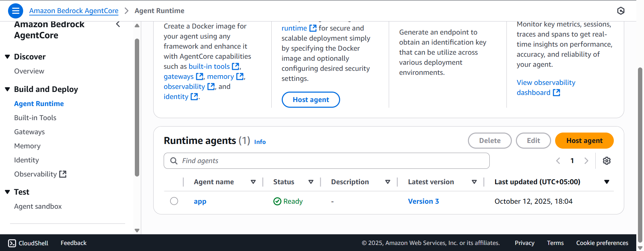
Task: Open Agent sandbox in the sidebar
Action: [38, 206]
